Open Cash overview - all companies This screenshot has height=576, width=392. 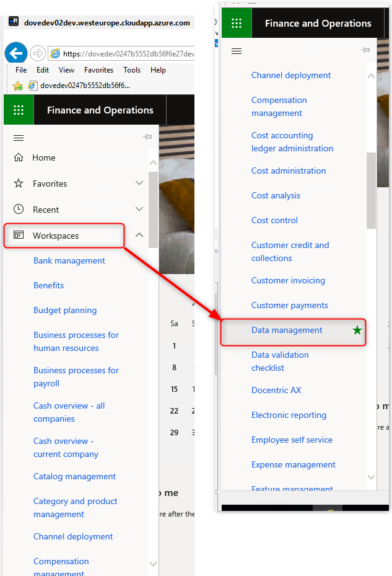point(69,412)
